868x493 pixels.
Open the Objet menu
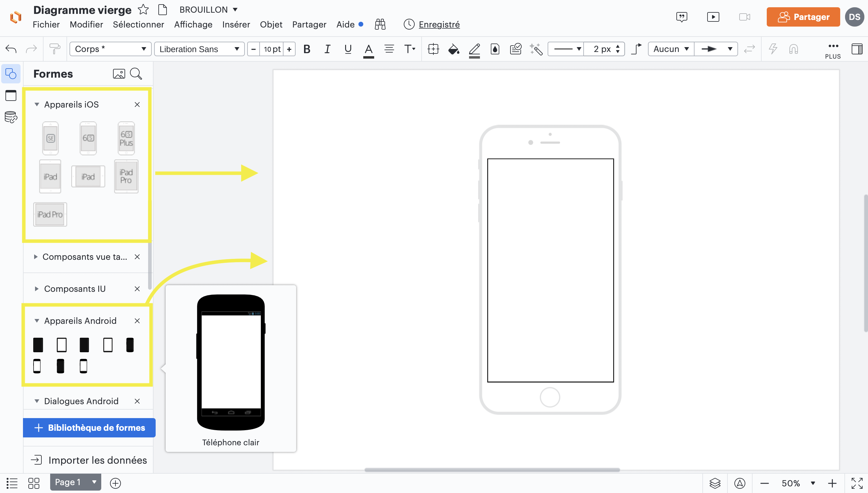click(271, 24)
